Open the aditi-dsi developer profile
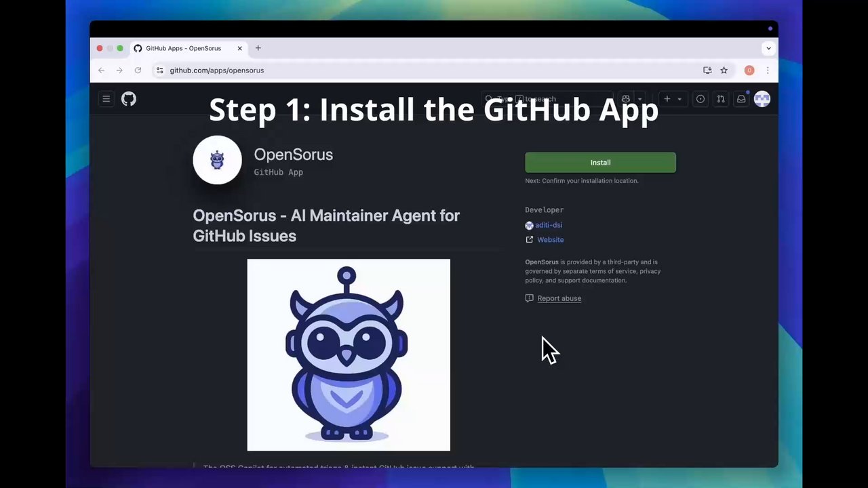Viewport: 868px width, 488px height. (549, 225)
